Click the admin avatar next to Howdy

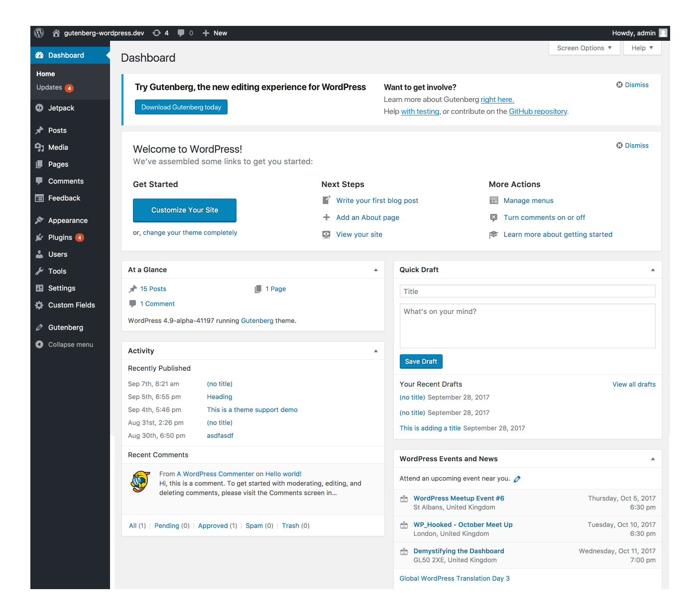(x=663, y=33)
